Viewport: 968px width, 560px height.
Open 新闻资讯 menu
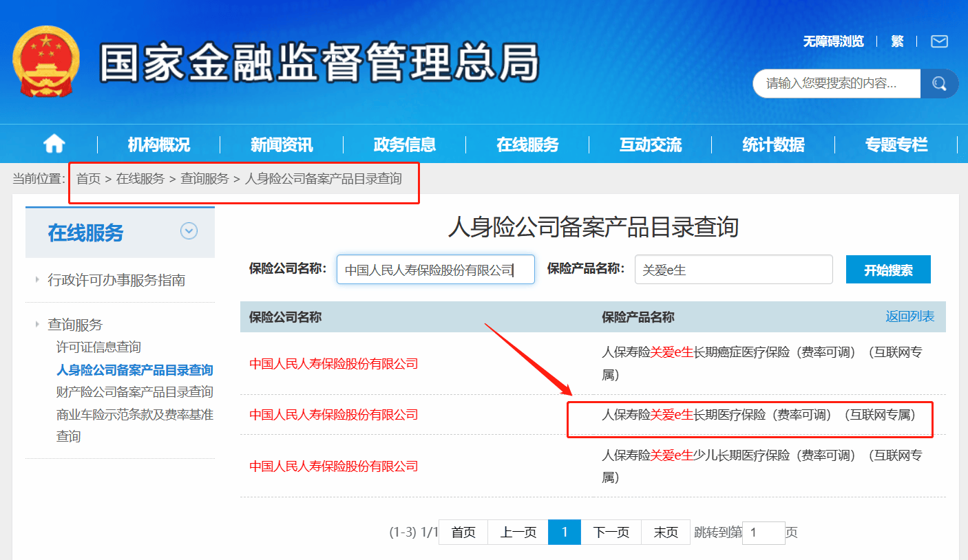pyautogui.click(x=282, y=144)
